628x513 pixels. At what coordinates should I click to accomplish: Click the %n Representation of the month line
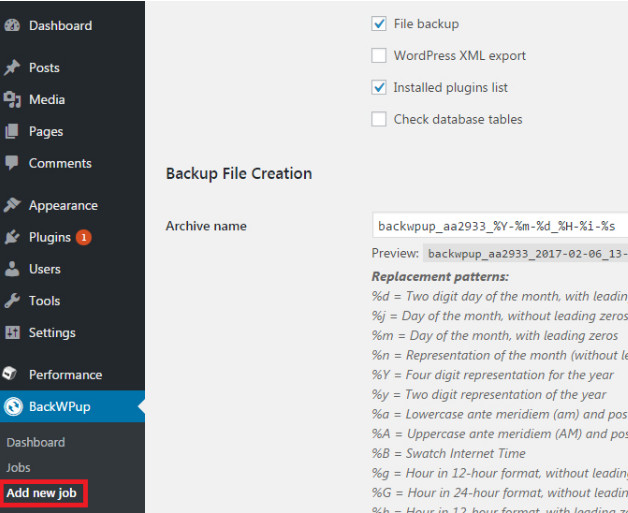500,355
